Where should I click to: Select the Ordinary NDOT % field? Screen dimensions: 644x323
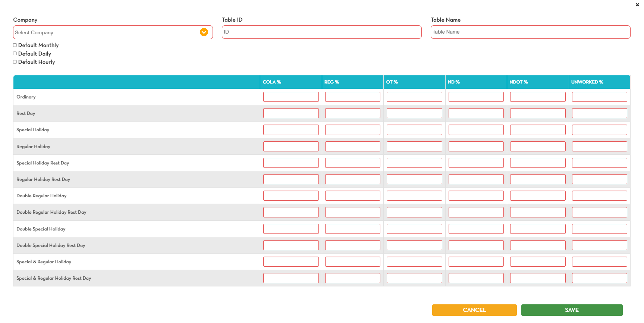coord(538,97)
